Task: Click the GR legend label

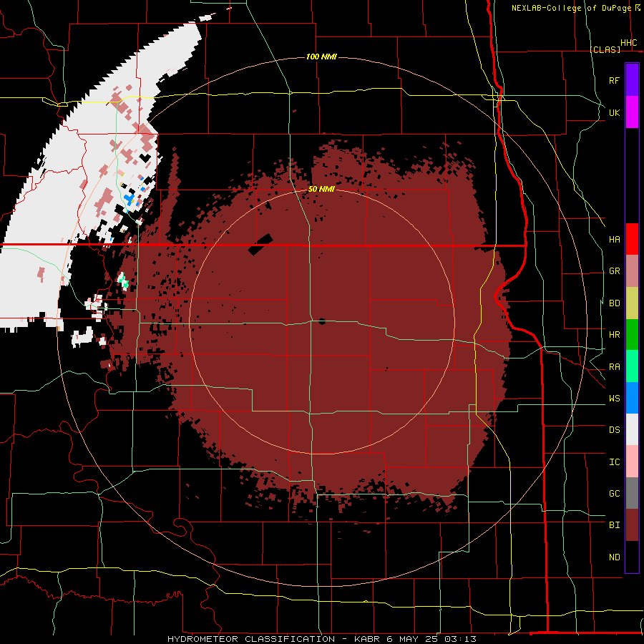Action: [x=615, y=271]
